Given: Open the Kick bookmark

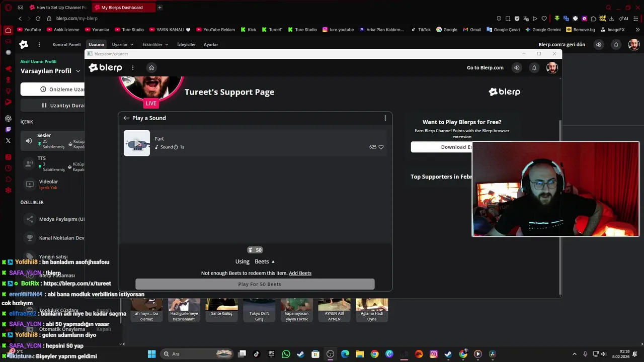Looking at the screenshot, I should click(248, 30).
